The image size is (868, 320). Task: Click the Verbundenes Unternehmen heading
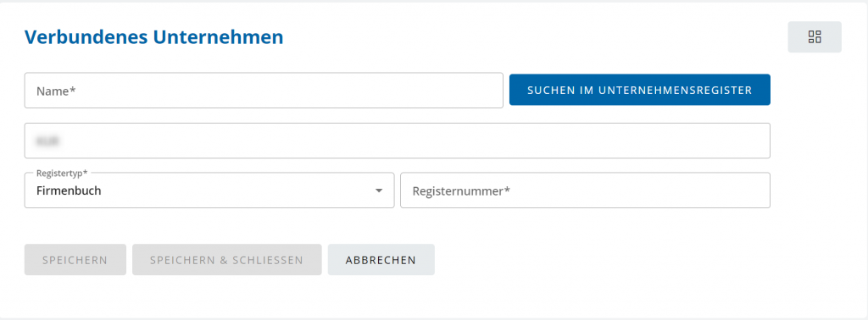(154, 37)
